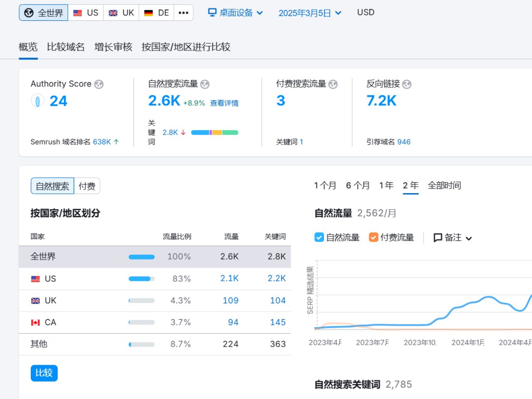Open paid search traffic value 3
The image size is (532, 399).
point(281,101)
